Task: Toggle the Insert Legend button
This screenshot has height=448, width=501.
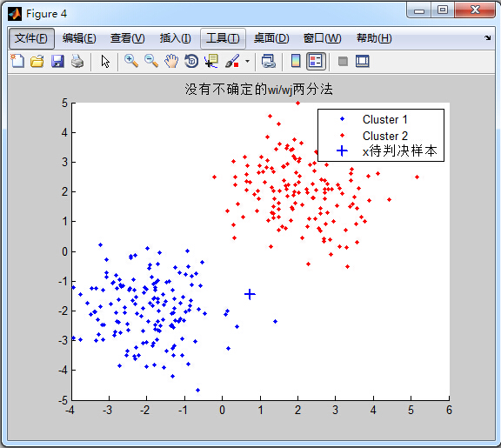Action: 316,61
